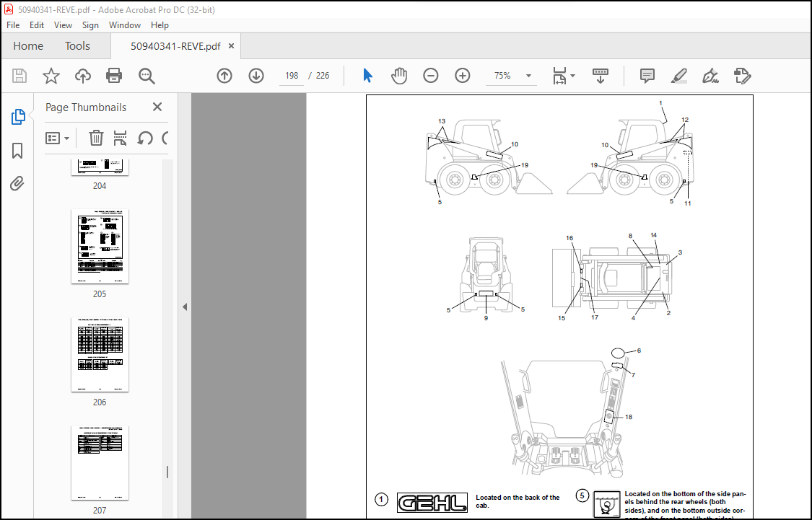Click the circled decal number 5
The image size is (812, 520).
point(582,495)
